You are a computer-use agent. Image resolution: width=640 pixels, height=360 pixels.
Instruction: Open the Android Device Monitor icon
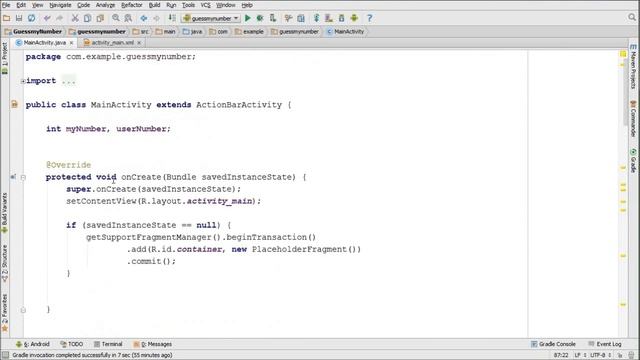click(x=354, y=18)
